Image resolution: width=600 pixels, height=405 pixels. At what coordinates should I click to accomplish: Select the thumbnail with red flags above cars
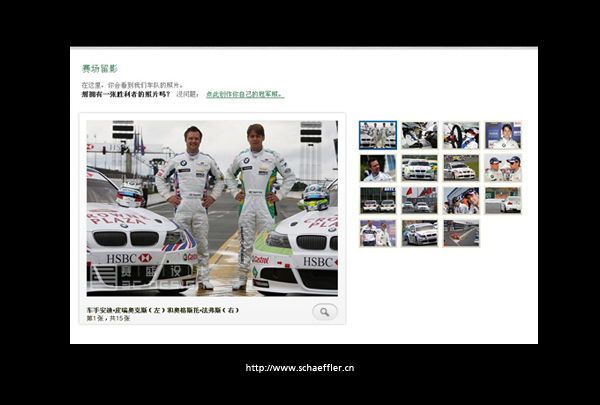(419, 200)
